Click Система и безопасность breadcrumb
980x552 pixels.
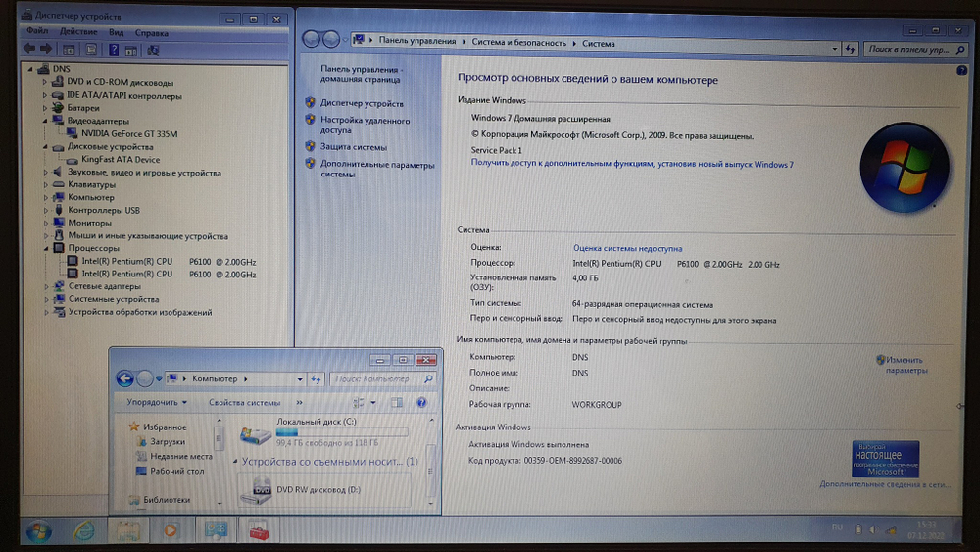[518, 42]
